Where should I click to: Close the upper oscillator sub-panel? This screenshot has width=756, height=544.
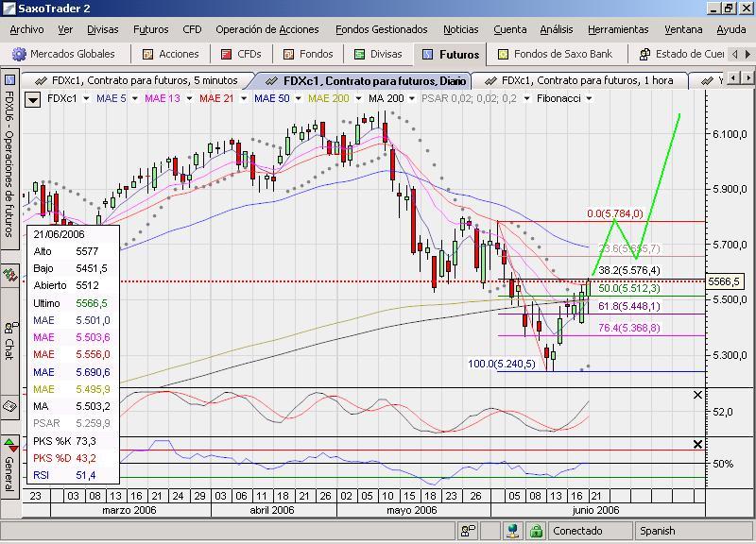[697, 395]
